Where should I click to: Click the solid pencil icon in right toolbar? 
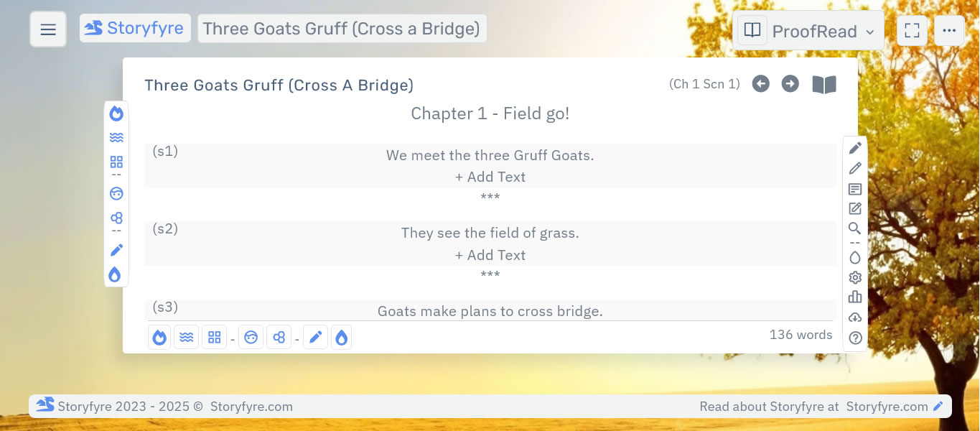(x=855, y=148)
